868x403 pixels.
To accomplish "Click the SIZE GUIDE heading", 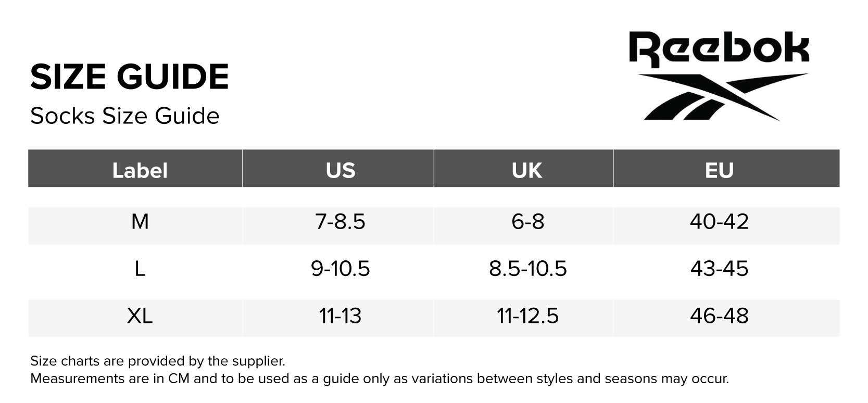I will point(129,77).
